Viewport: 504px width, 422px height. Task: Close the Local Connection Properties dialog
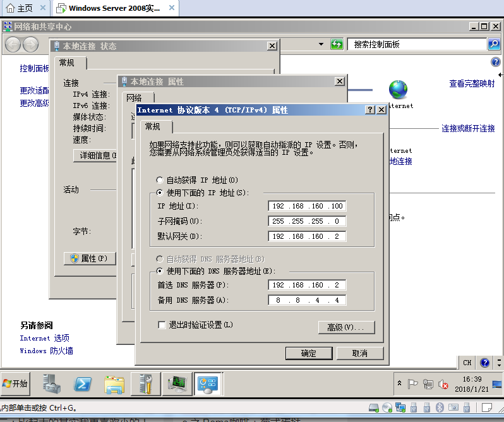tap(339, 81)
